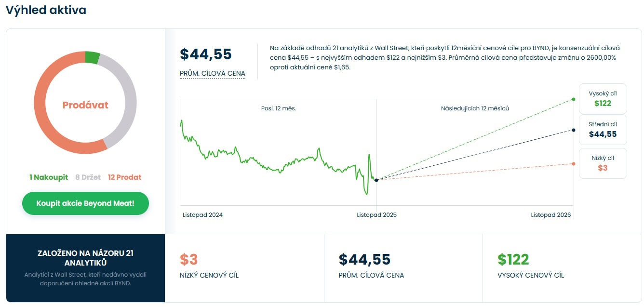Open the Střední cíl $44,55 box

coord(603,130)
